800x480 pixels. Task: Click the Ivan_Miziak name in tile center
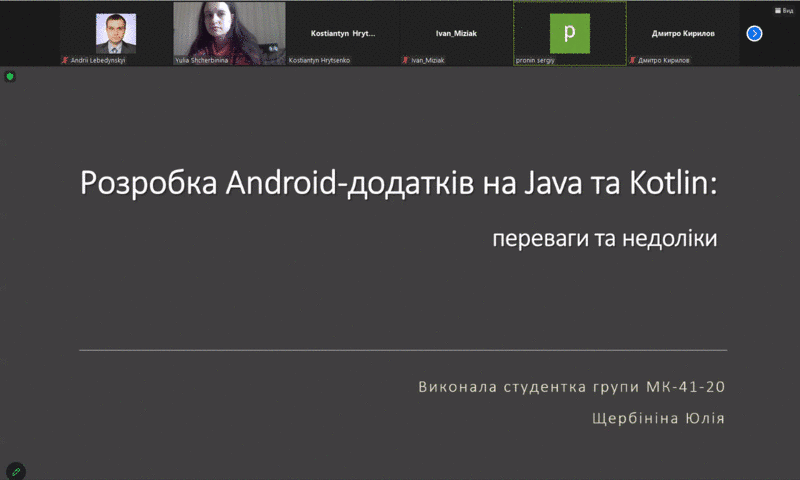[456, 33]
